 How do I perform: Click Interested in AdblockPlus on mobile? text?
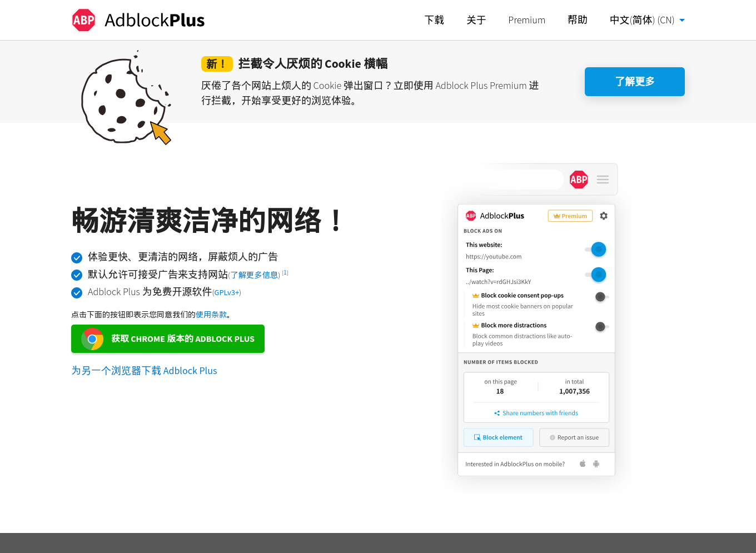coord(515,464)
